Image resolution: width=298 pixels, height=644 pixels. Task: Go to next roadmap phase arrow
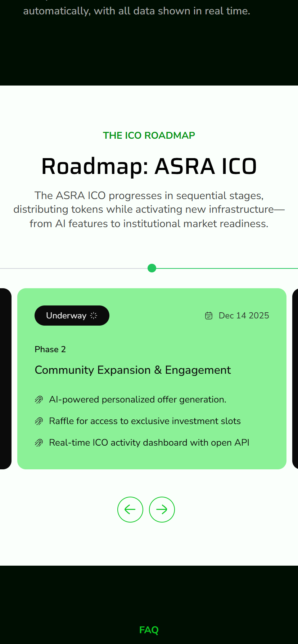pos(162,510)
